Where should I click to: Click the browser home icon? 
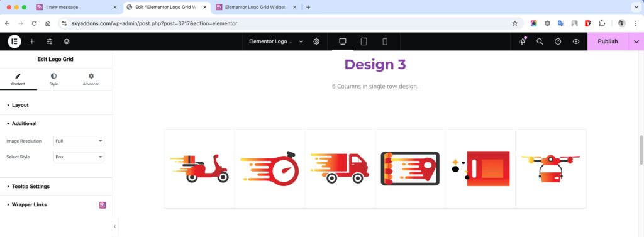click(x=48, y=23)
